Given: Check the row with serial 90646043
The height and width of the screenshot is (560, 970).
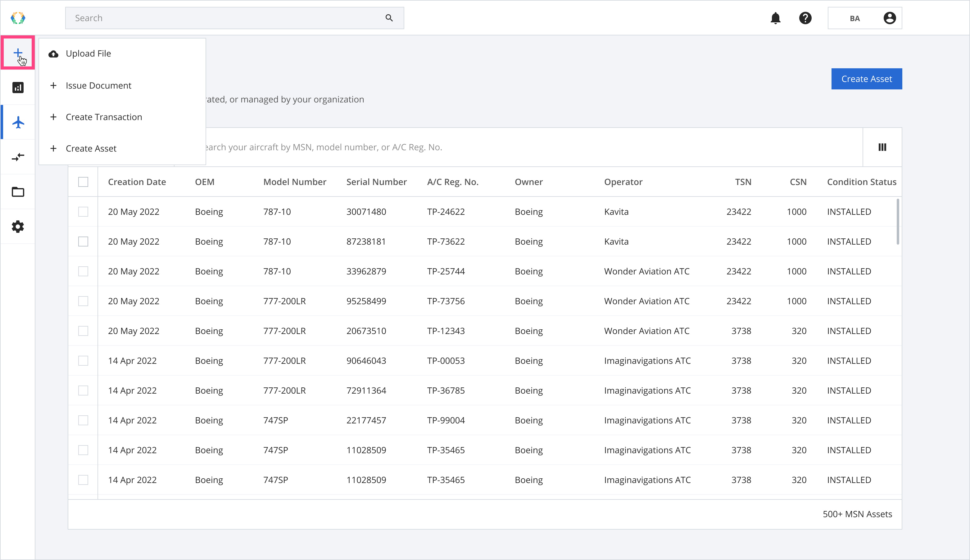Looking at the screenshot, I should (x=83, y=361).
